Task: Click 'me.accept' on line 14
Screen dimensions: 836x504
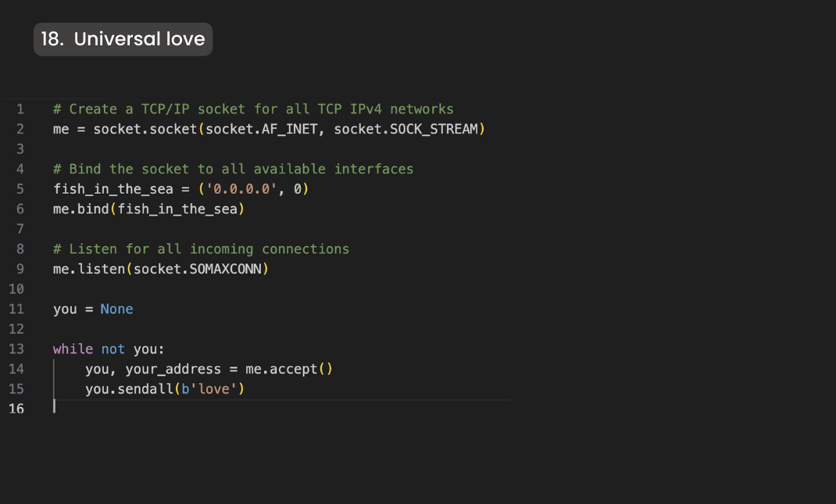Action: (x=281, y=369)
